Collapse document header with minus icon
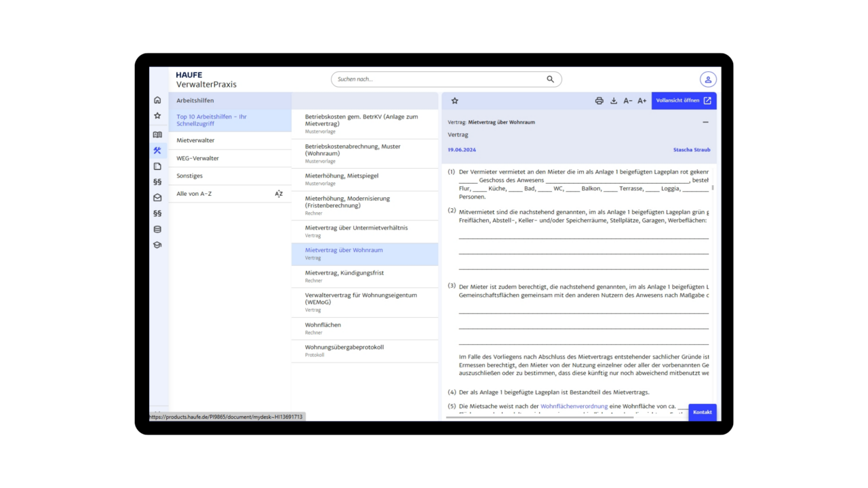 705,123
